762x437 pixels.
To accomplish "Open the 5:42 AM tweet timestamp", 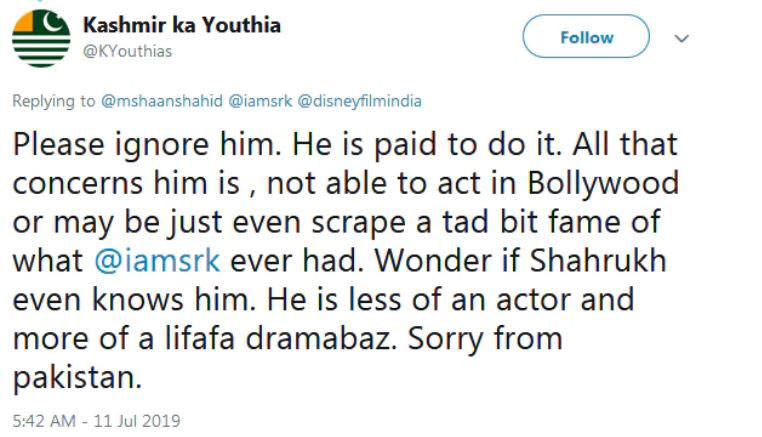I will click(42, 420).
